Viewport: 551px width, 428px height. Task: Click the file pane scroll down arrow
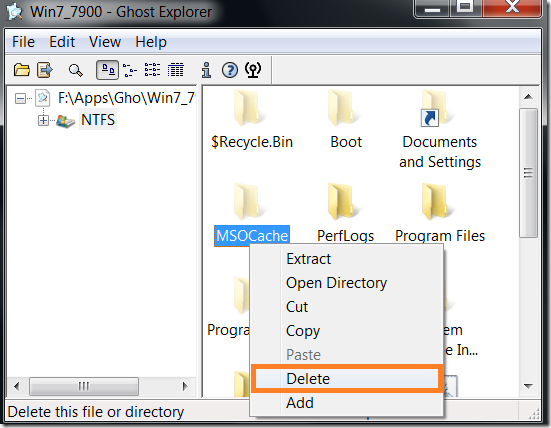pos(528,386)
